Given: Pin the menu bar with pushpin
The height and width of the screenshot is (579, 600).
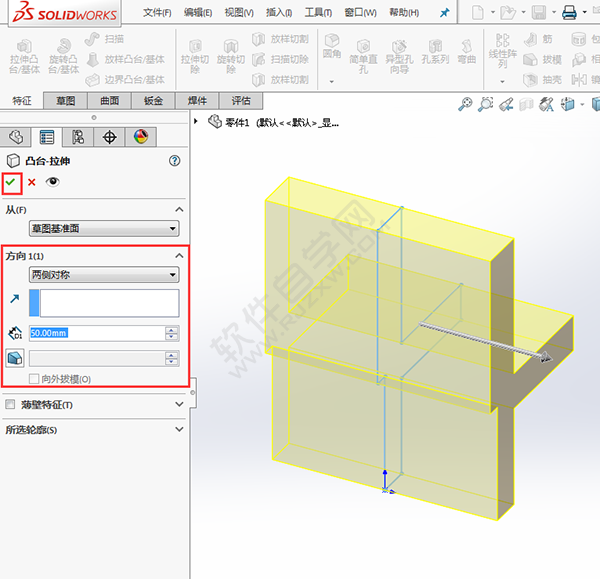Looking at the screenshot, I should coord(444,13).
